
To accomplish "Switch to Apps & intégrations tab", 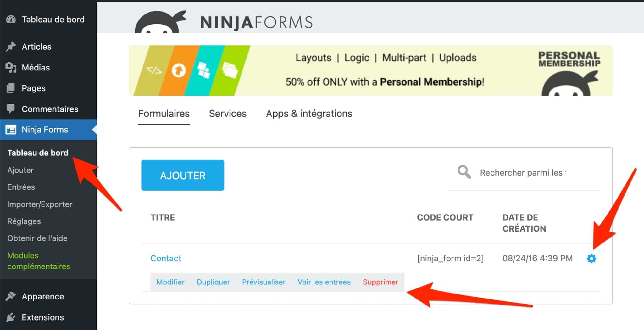I will [309, 114].
